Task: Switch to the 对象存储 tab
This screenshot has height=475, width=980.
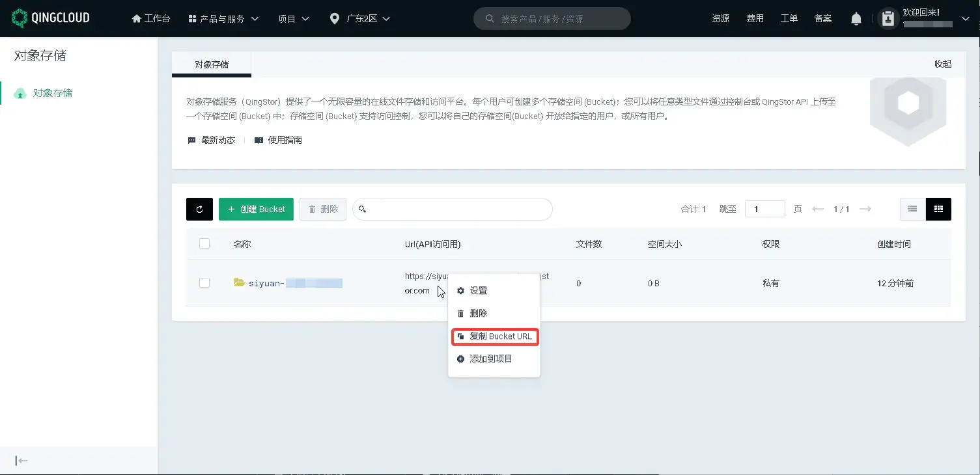Action: click(211, 64)
